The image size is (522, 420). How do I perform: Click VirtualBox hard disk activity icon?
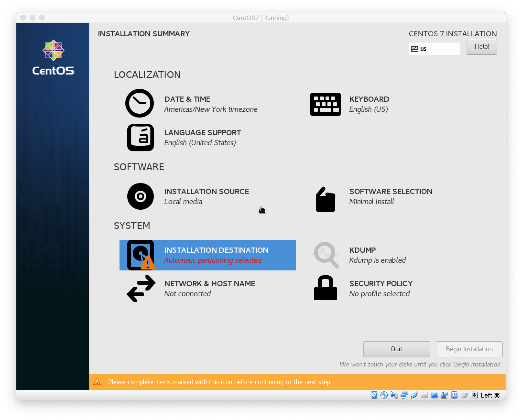[x=374, y=395]
